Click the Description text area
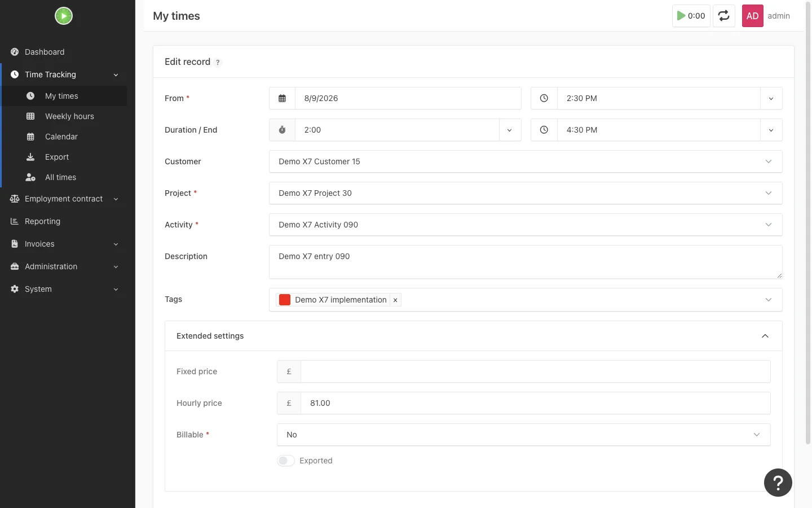Screen dimensions: 812x508 pyautogui.click(x=526, y=262)
